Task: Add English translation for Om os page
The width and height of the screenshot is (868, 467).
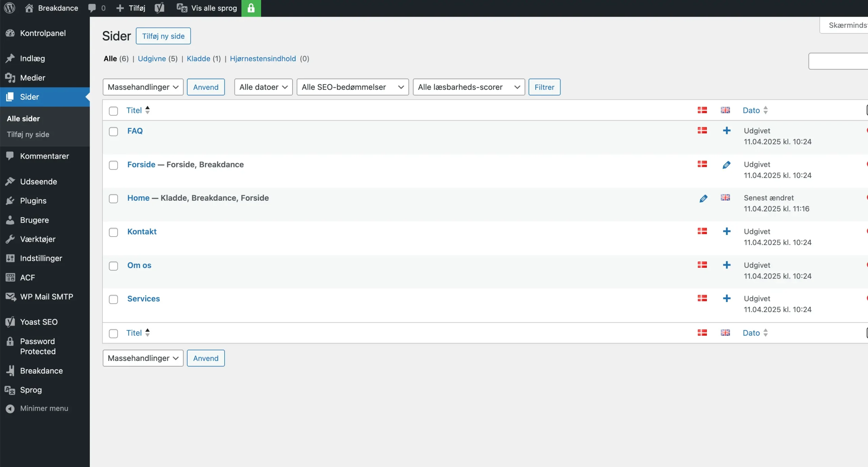Action: tap(726, 265)
